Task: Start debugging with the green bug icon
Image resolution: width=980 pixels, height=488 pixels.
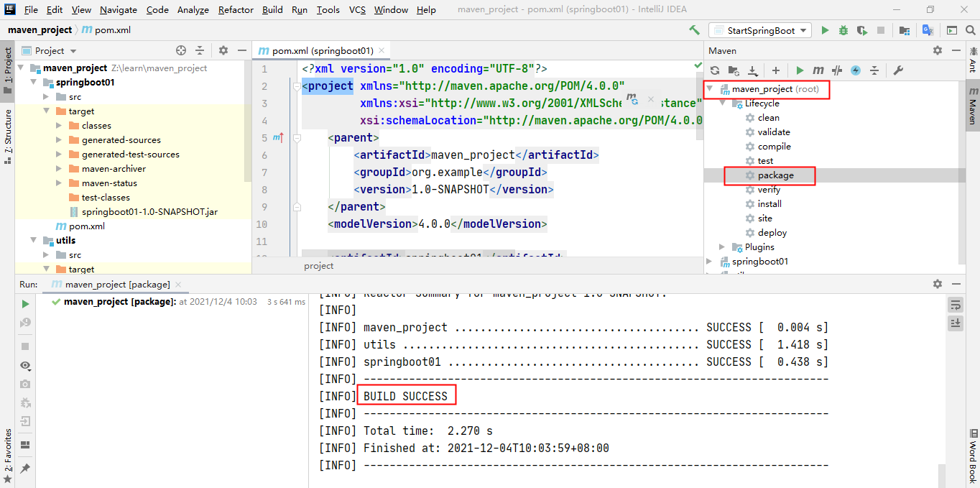Action: click(x=843, y=30)
